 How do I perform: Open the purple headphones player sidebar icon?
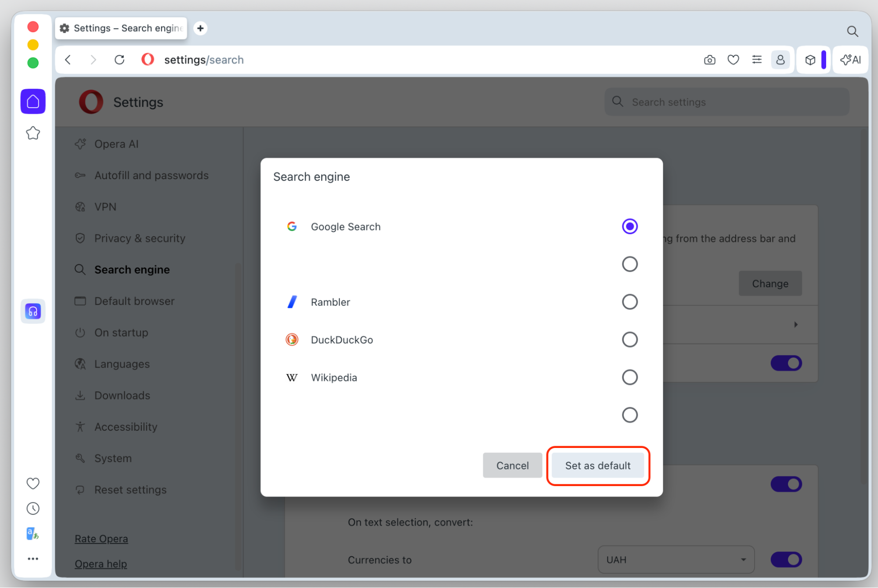point(33,311)
